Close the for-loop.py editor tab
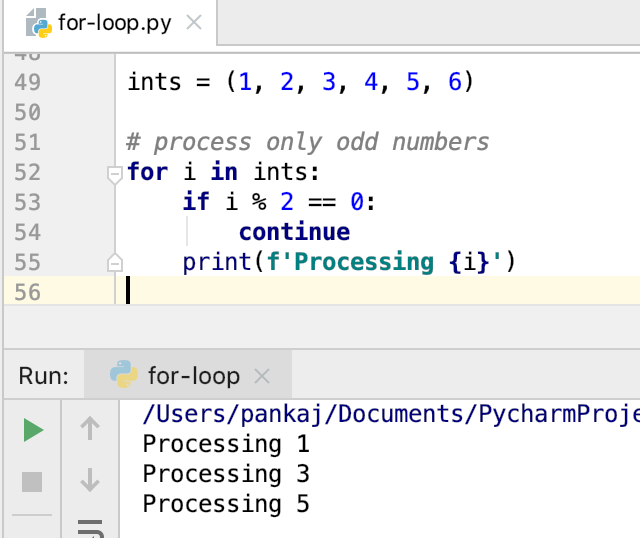Viewport: 640px width, 538px height. coord(193,22)
